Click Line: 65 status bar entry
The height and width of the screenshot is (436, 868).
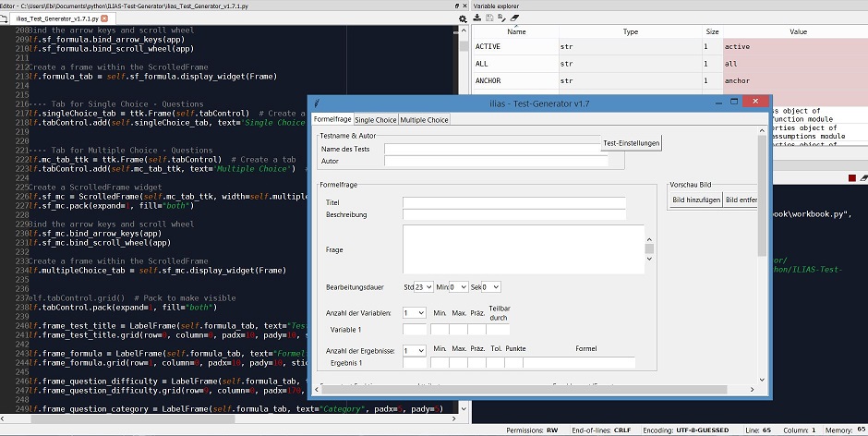tap(758, 430)
